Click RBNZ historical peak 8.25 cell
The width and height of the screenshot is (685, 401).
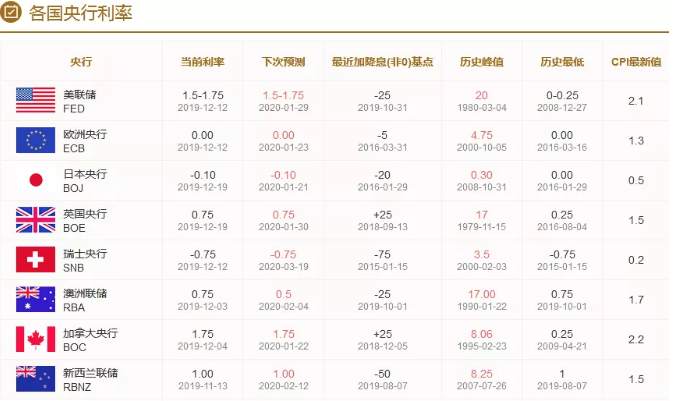481,379
